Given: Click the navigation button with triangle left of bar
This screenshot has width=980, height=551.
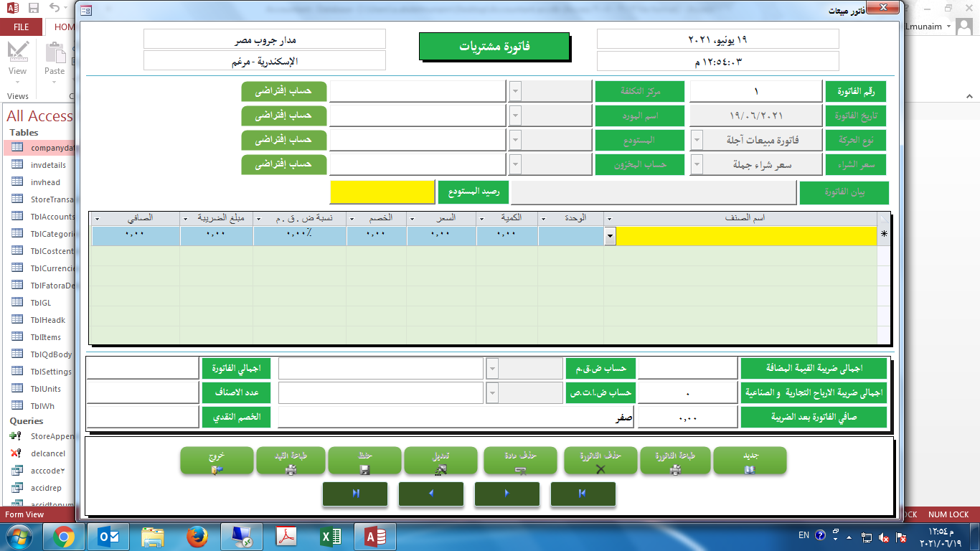Looking at the screenshot, I should pos(355,494).
